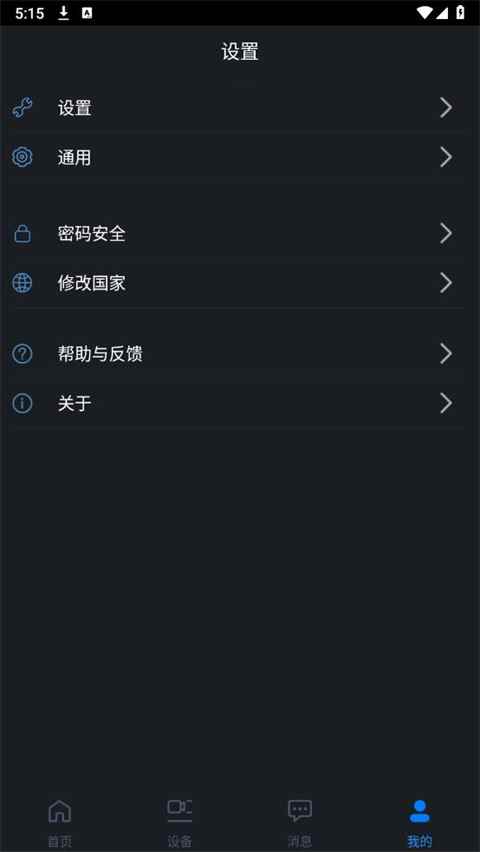Expand the 设置 row chevron

click(446, 108)
